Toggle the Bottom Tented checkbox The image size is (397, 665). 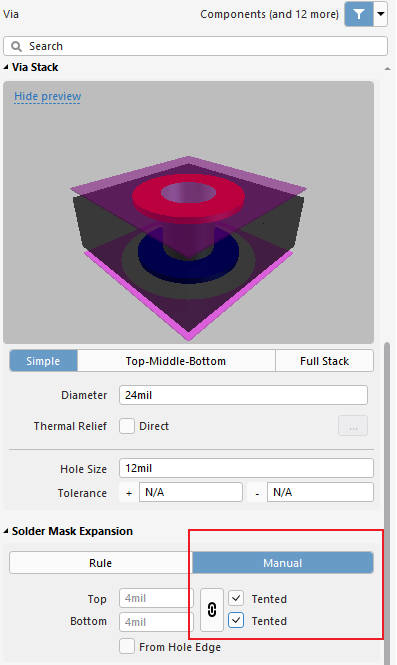(236, 620)
